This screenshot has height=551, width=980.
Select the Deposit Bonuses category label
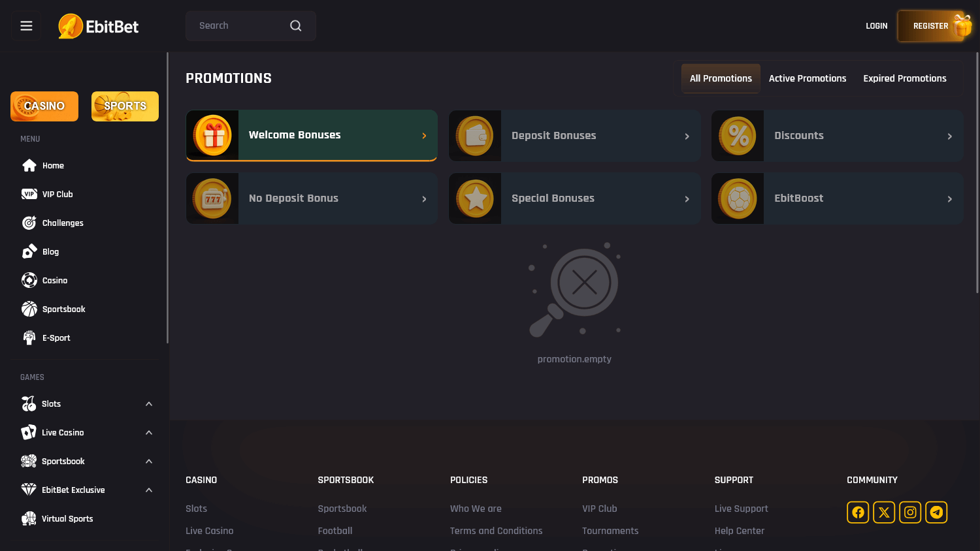[553, 136]
